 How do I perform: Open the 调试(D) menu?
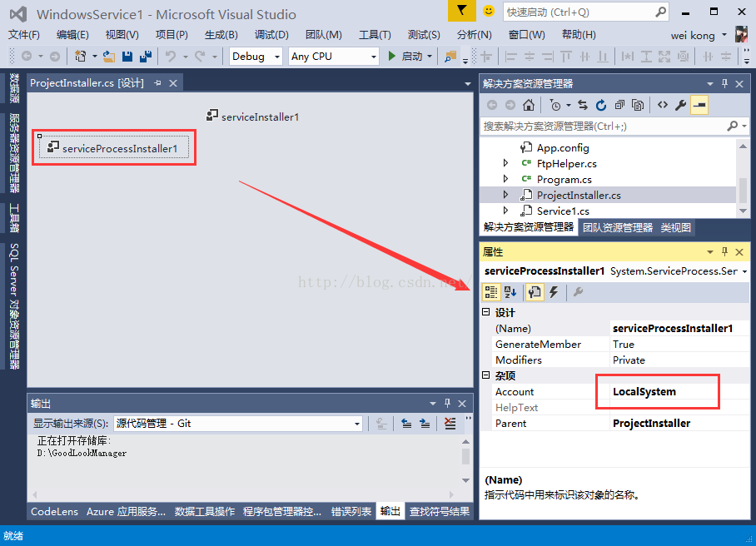point(271,35)
